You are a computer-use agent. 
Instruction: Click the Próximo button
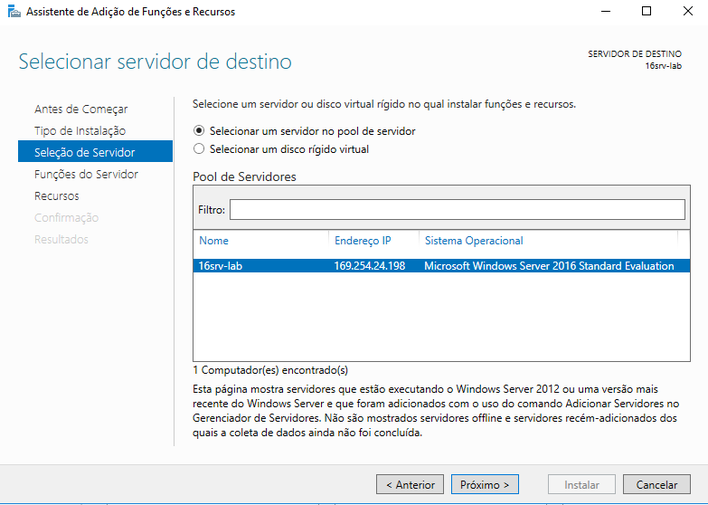[484, 484]
